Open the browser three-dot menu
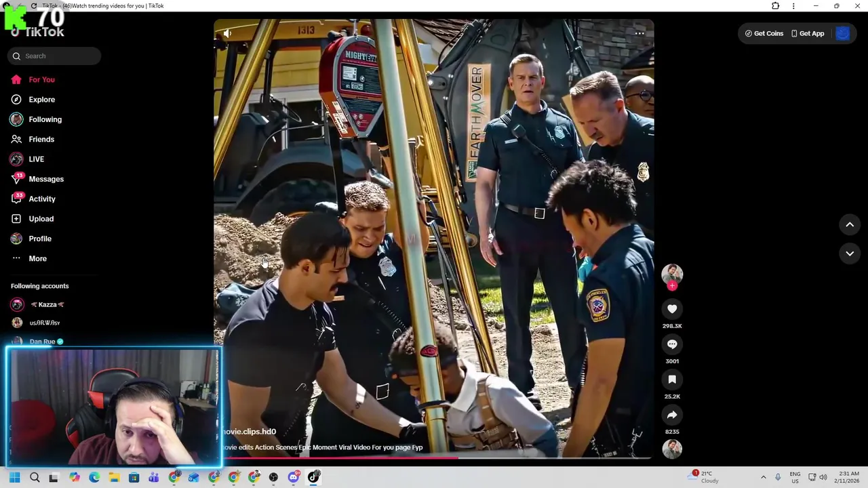The height and width of the screenshot is (488, 868). click(x=793, y=6)
